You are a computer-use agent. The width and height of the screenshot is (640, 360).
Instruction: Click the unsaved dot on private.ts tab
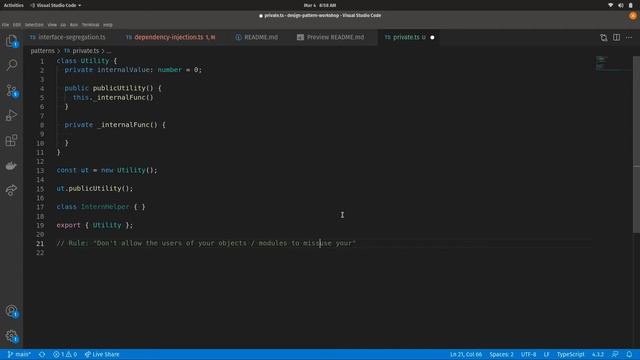432,38
